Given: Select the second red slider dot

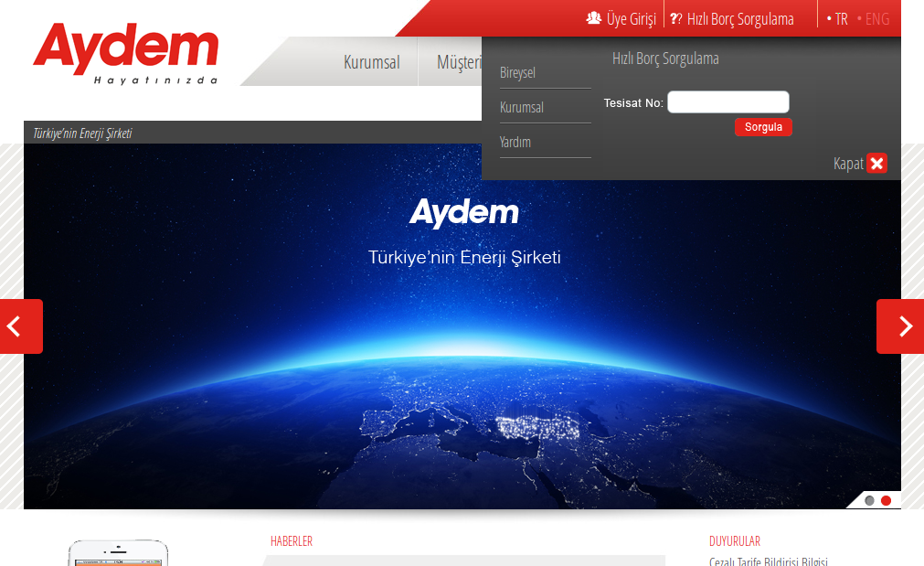Looking at the screenshot, I should 886,500.
